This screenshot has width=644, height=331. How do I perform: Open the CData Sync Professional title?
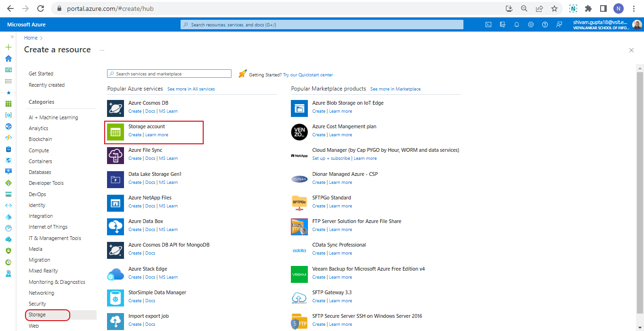coord(339,245)
